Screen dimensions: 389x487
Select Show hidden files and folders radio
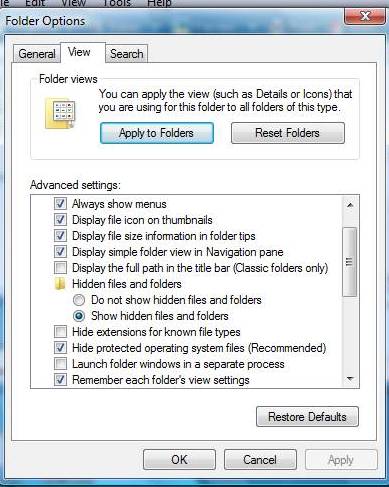(79, 316)
